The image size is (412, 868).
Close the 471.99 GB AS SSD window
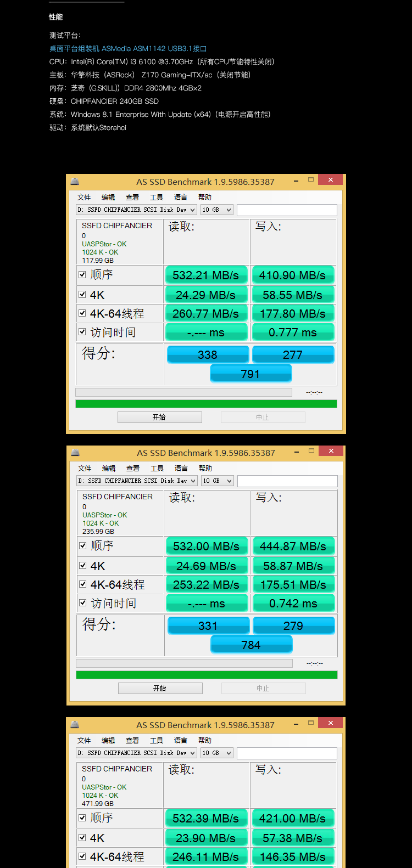coord(331,723)
